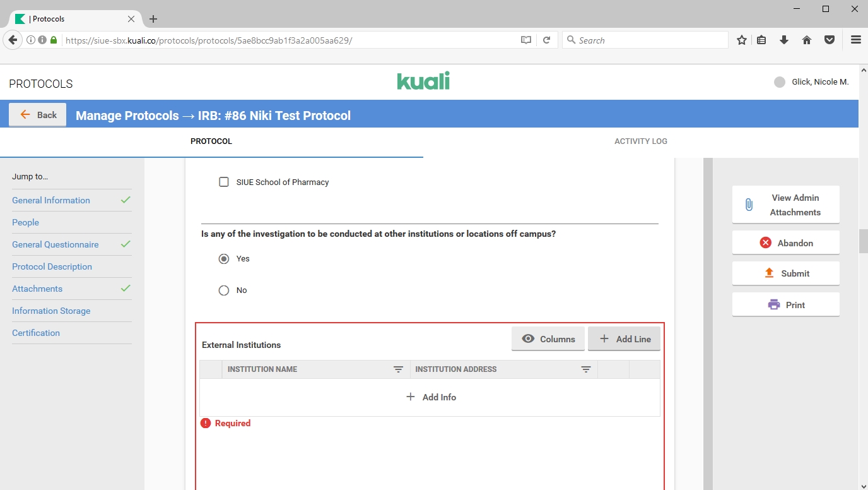
Task: Jump to Protocol Description section
Action: 52,266
